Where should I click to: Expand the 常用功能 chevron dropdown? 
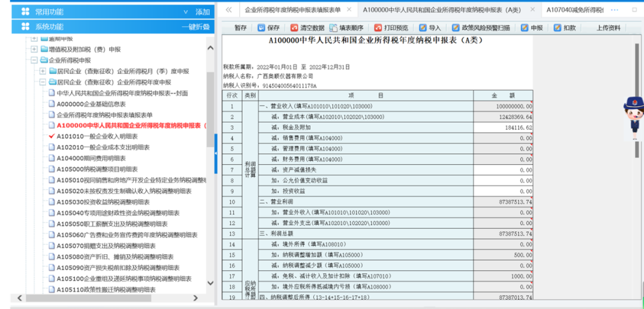185,12
